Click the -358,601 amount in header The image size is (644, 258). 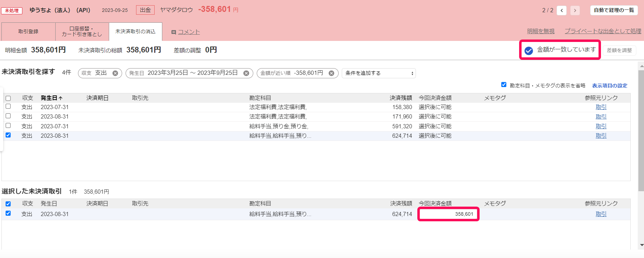[x=214, y=9]
